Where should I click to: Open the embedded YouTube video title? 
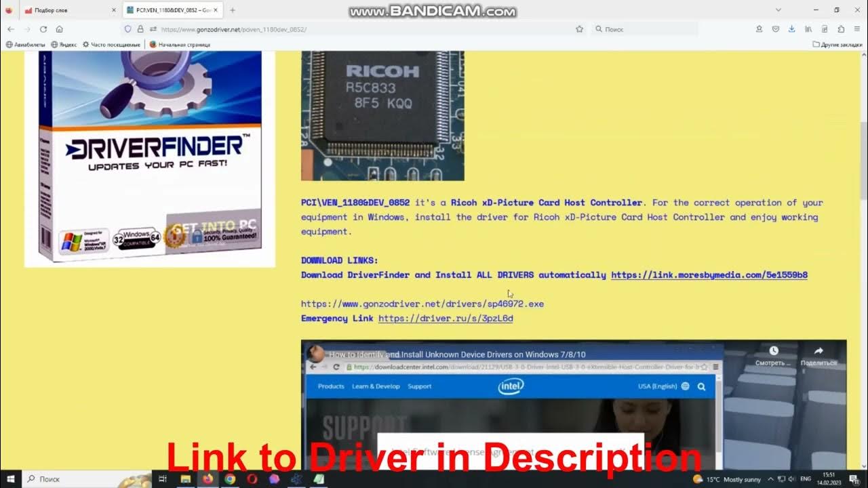click(x=458, y=354)
